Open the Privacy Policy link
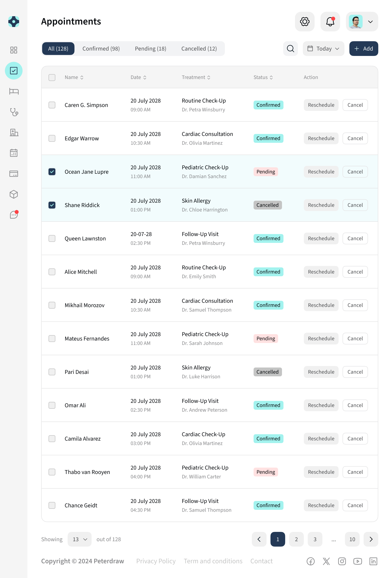The image size is (392, 578). (156, 561)
